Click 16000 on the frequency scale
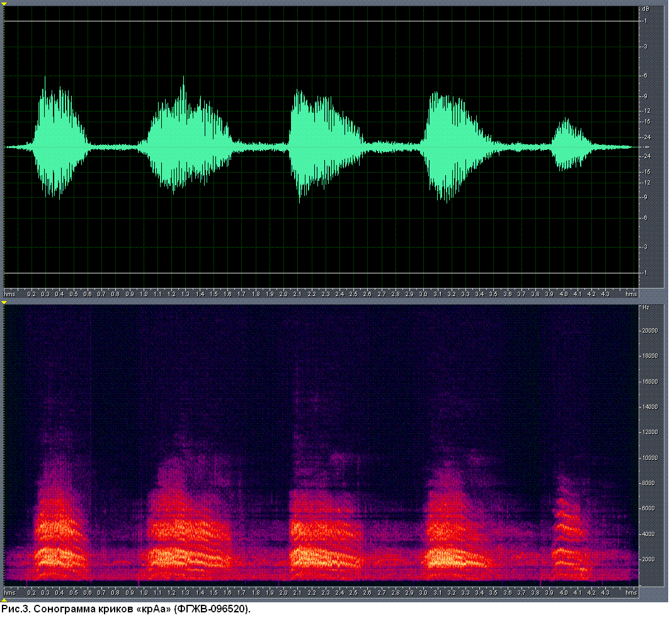 (650, 381)
